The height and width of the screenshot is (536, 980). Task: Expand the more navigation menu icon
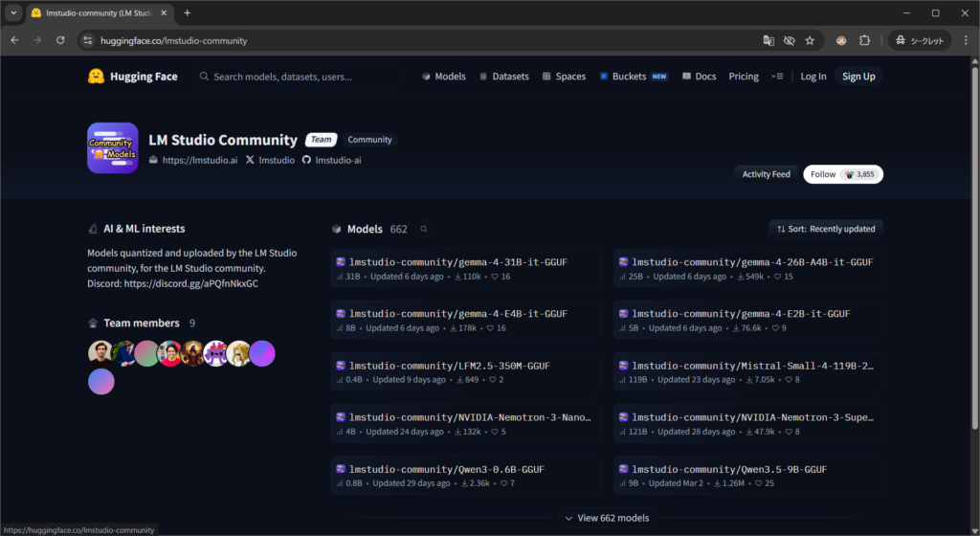click(x=778, y=77)
